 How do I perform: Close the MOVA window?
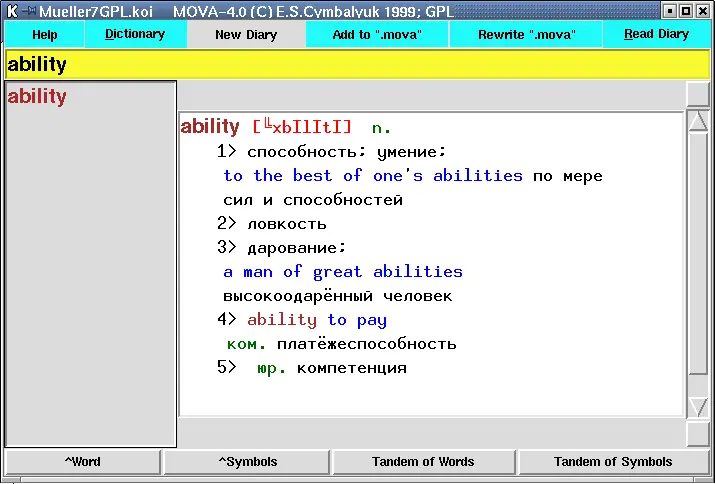pos(703,10)
